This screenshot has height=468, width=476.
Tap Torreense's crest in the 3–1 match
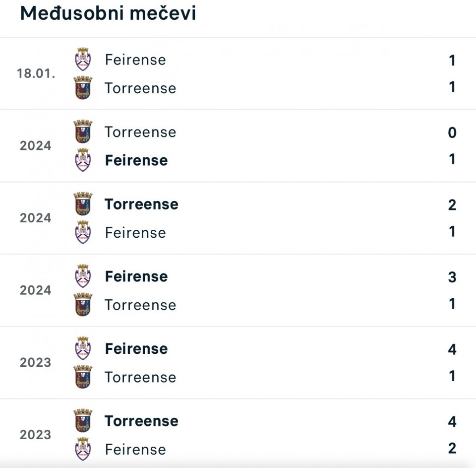click(83, 305)
